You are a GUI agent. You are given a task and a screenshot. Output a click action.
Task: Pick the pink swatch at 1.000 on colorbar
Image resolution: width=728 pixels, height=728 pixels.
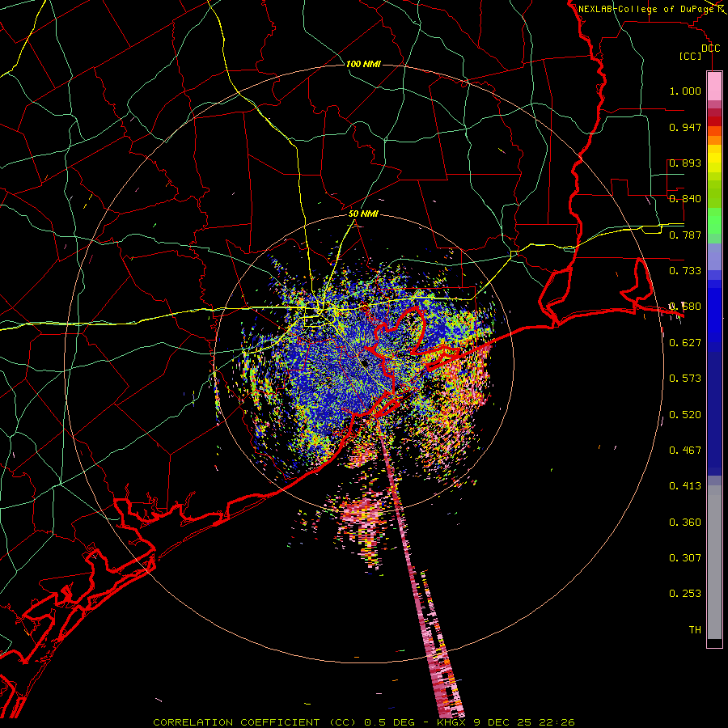(714, 87)
